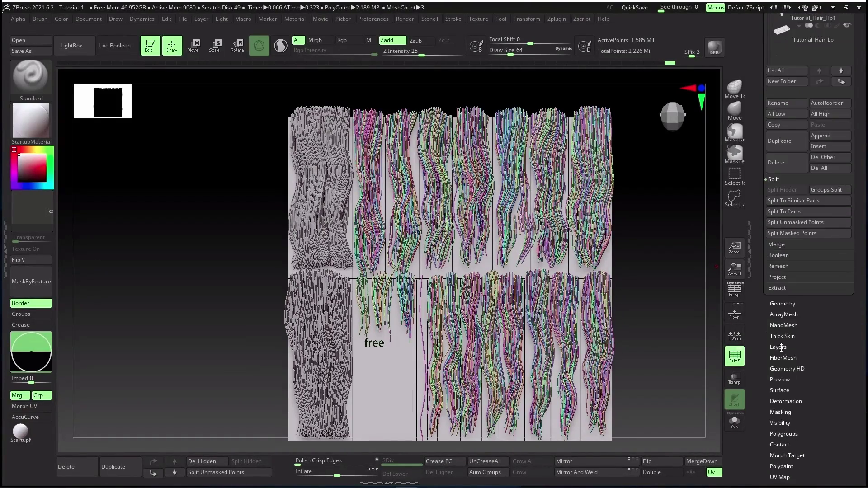Toggle the Zadd button
868x488 pixels.
click(392, 40)
